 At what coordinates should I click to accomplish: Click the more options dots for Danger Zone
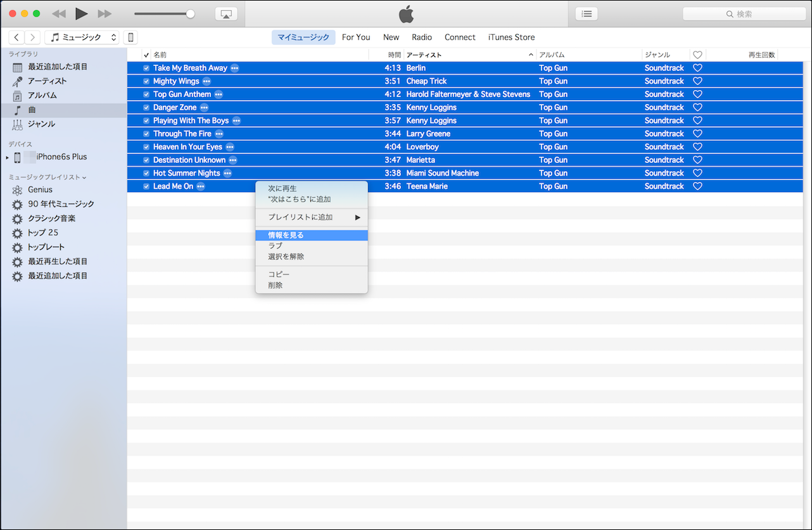(204, 107)
